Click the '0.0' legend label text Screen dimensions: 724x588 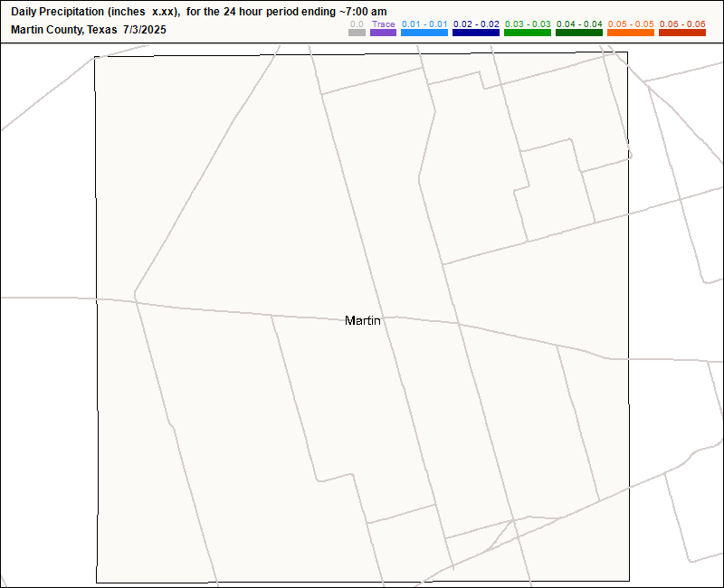357,24
